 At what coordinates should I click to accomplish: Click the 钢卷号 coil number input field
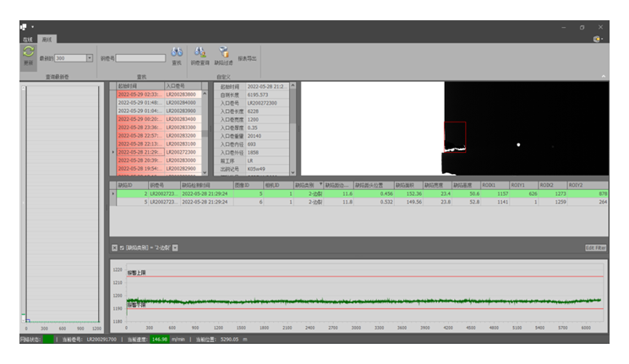(x=140, y=58)
